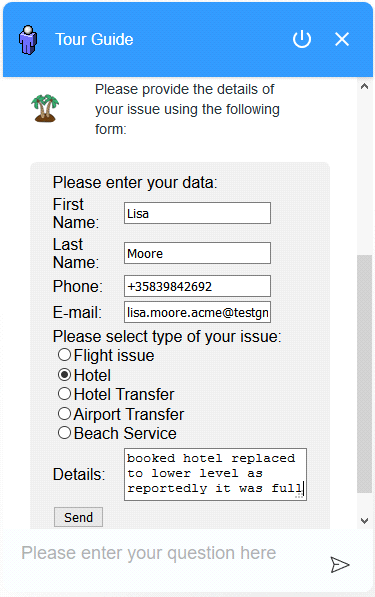375x597 pixels.
Task: Close the Tour Guide chat window
Action: point(342,39)
